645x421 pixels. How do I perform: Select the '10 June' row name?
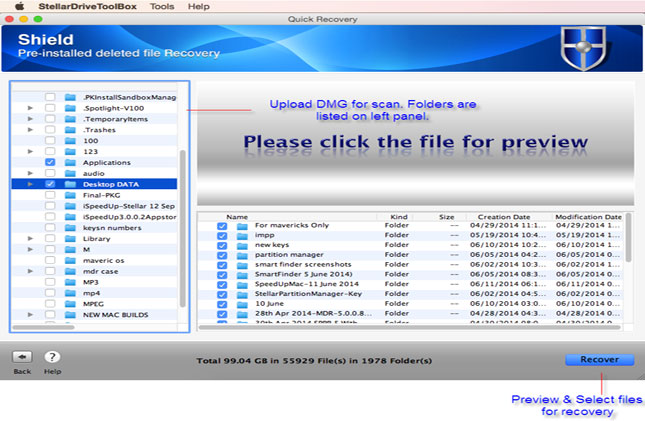(x=269, y=304)
